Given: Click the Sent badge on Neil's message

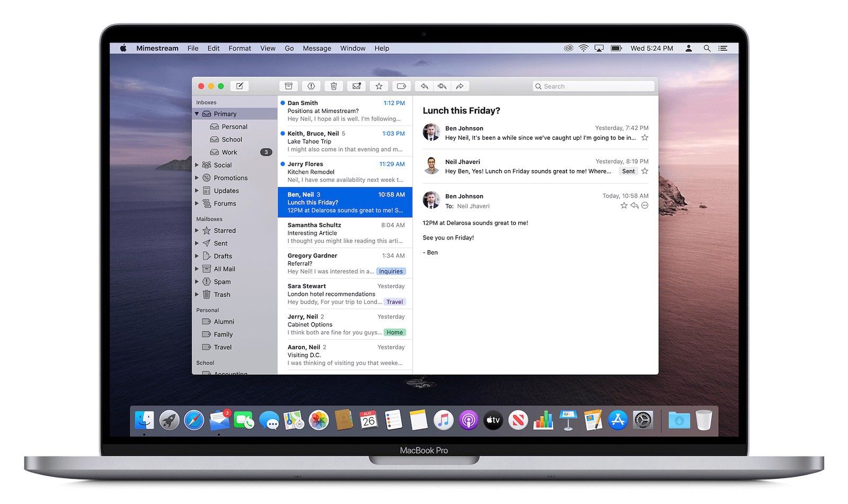Looking at the screenshot, I should pyautogui.click(x=629, y=171).
